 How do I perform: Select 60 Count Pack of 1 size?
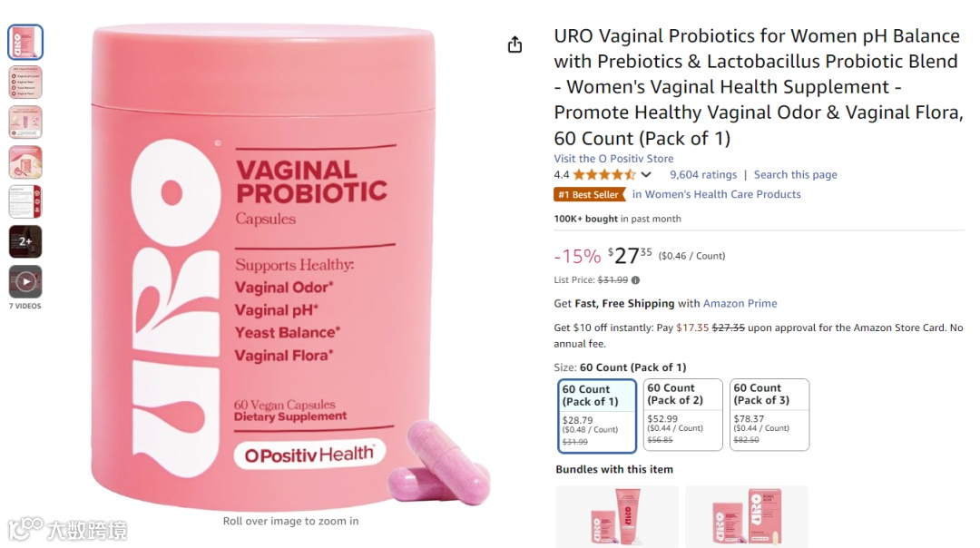coord(597,416)
